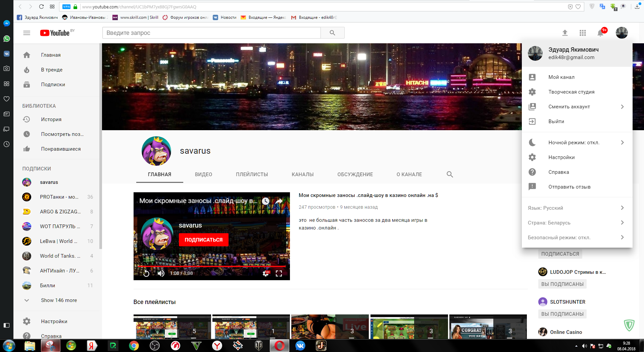Open the video title link

368,195
